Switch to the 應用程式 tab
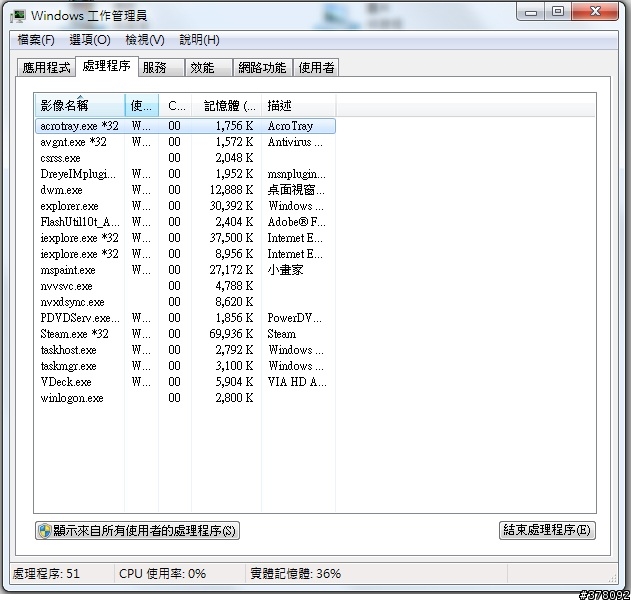 46,67
